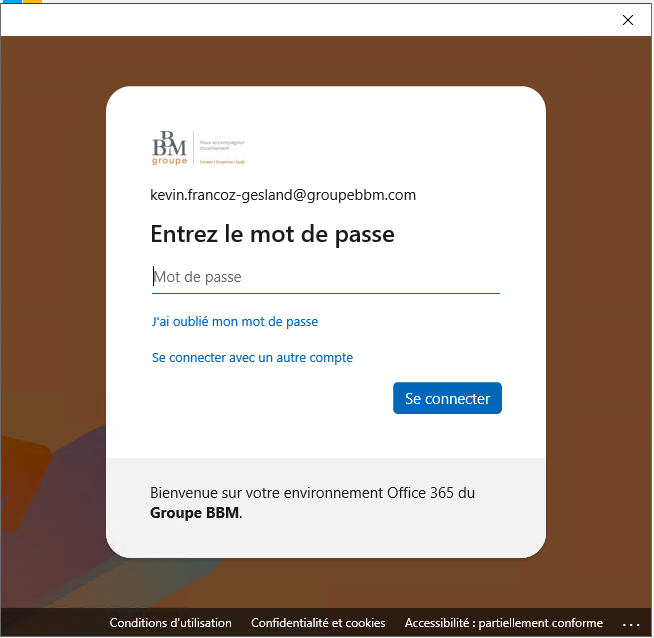
Task: Open Confidentialité et cookies link
Action: pyautogui.click(x=318, y=623)
